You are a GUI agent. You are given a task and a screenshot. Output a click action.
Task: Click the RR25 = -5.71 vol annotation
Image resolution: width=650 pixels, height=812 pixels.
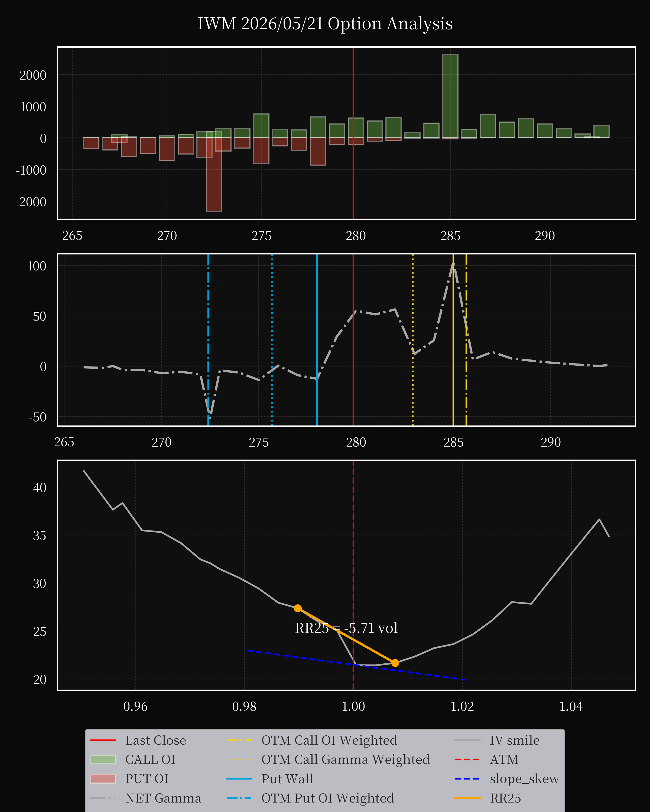[346, 628]
